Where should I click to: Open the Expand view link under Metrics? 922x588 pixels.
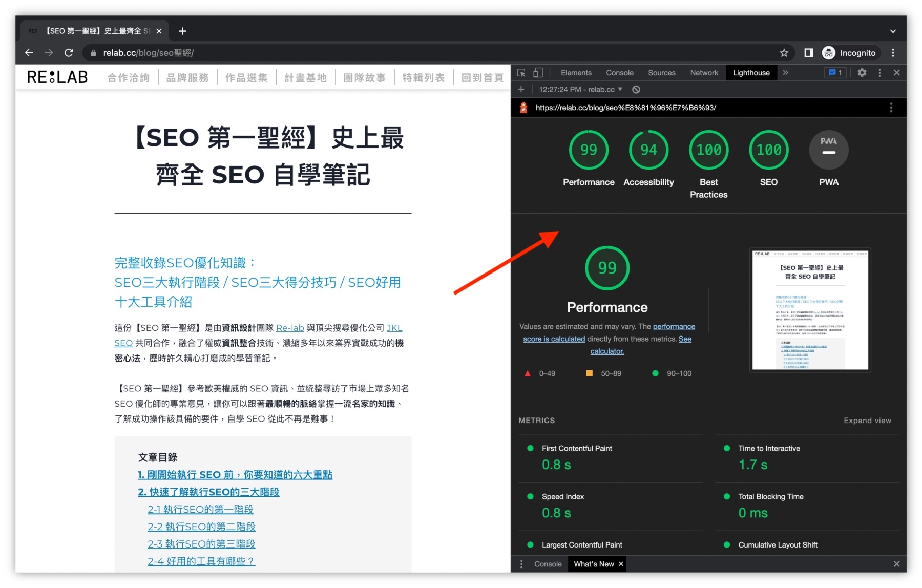867,421
